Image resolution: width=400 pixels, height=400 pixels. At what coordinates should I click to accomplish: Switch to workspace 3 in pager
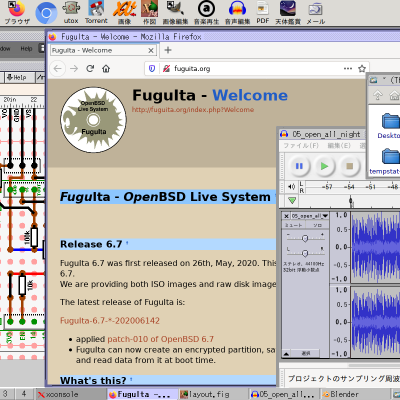(6, 394)
